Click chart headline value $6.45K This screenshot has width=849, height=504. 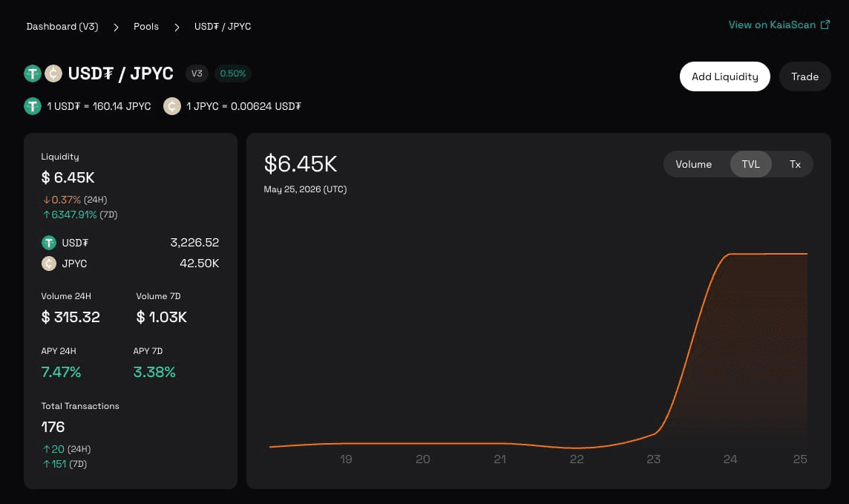pyautogui.click(x=301, y=163)
